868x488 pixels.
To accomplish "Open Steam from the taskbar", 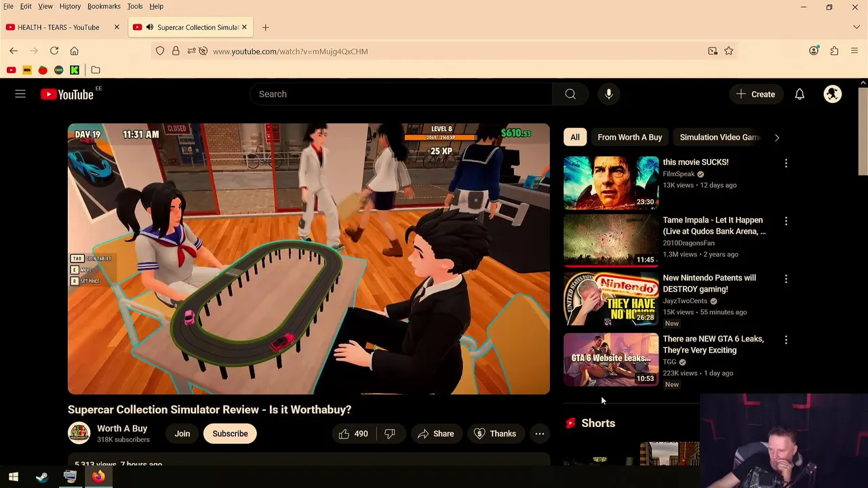I will click(x=41, y=476).
